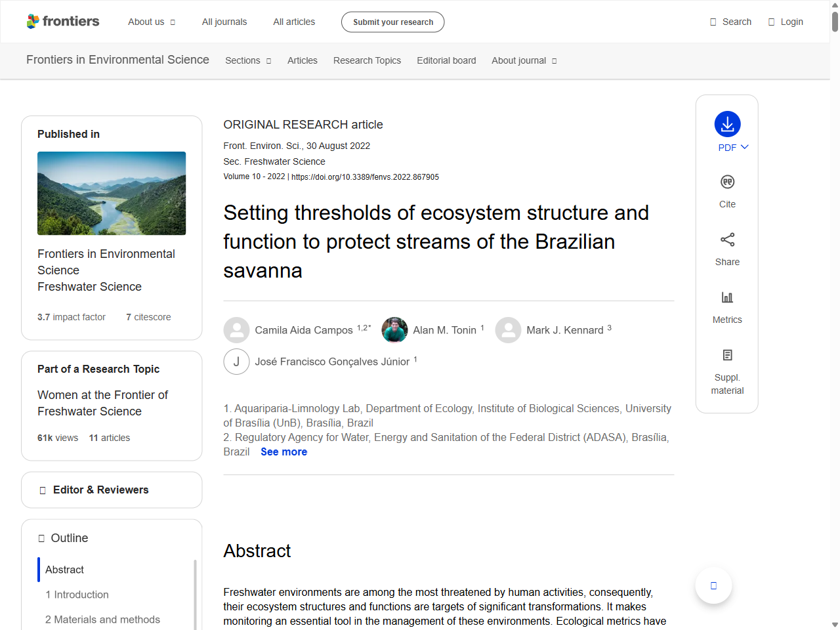Open the chat help bubble

(713, 585)
